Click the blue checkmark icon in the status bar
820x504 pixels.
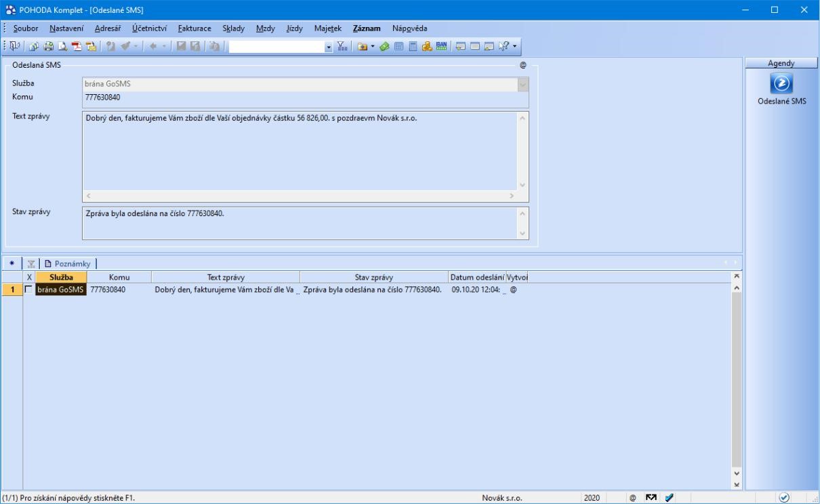[669, 498]
